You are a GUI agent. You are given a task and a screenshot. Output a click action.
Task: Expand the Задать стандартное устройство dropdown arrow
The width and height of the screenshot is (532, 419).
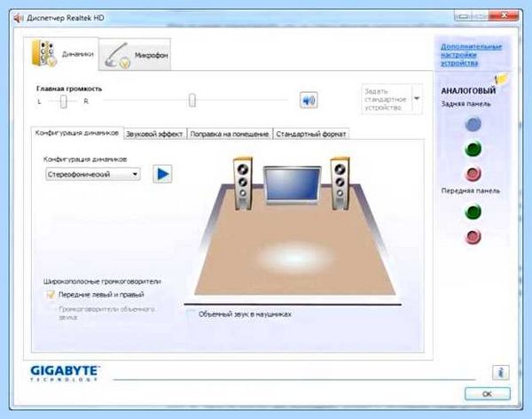click(417, 98)
